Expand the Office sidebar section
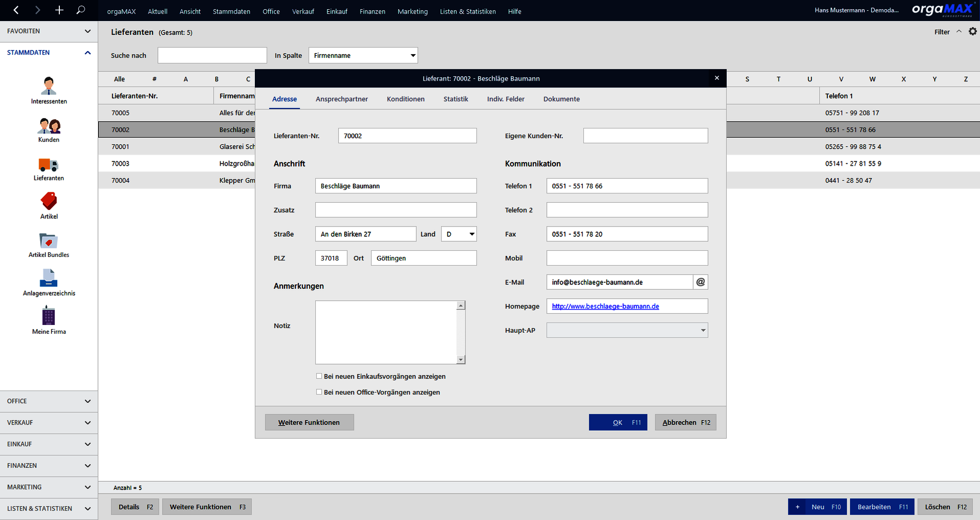The width and height of the screenshot is (980, 520). point(48,401)
